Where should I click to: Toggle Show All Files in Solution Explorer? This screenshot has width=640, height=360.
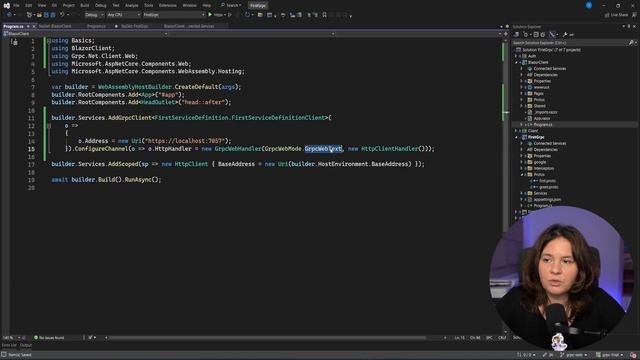tap(542, 35)
